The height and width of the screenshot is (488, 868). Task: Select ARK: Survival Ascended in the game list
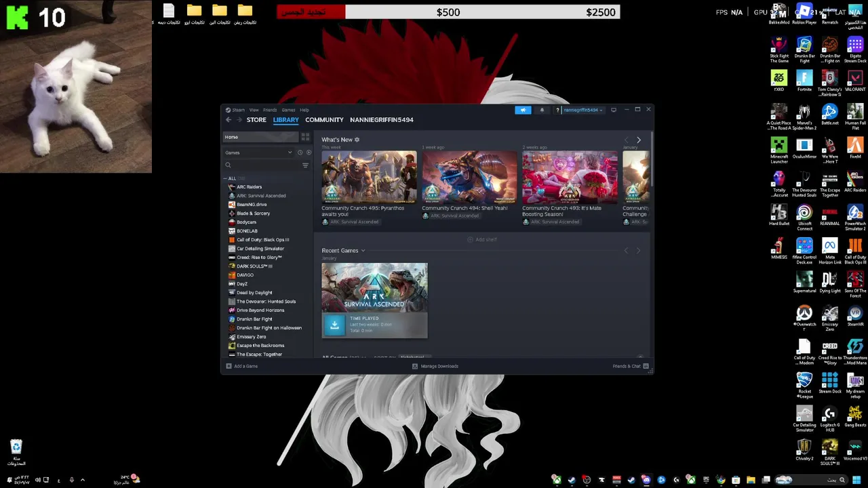261,196
